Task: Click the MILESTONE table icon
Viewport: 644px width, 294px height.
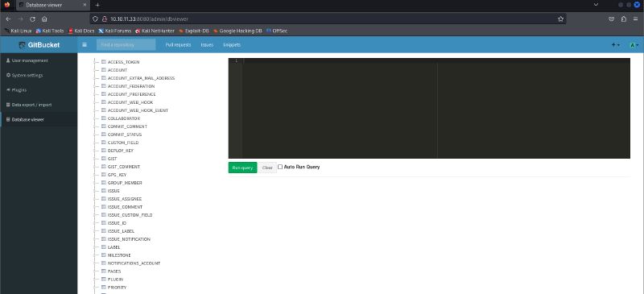Action: pyautogui.click(x=104, y=255)
